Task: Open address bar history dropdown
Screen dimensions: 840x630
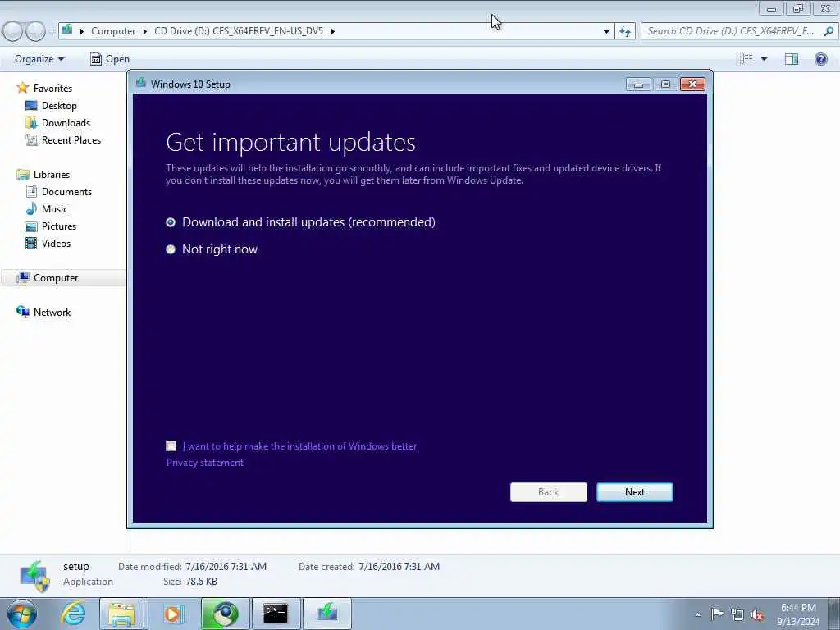Action: pos(606,32)
